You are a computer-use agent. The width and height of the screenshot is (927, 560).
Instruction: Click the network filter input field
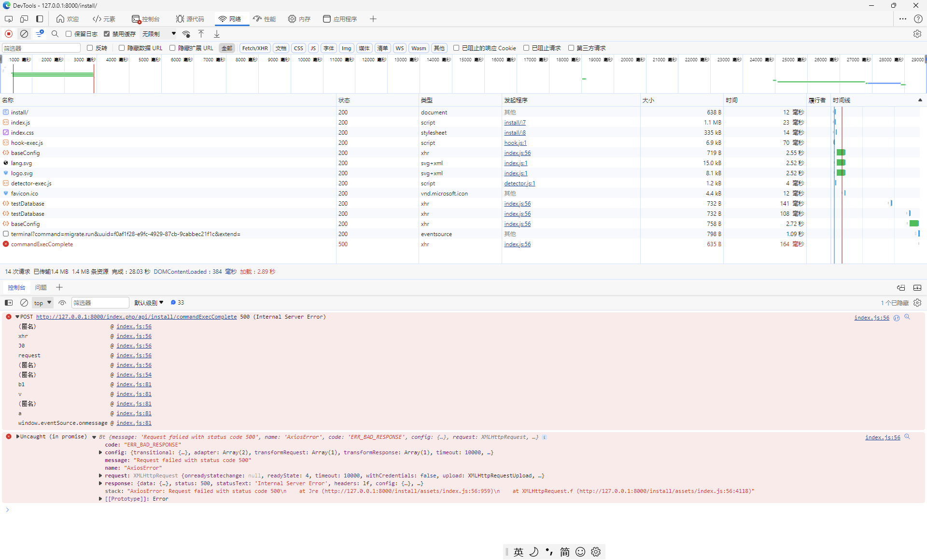pyautogui.click(x=42, y=48)
